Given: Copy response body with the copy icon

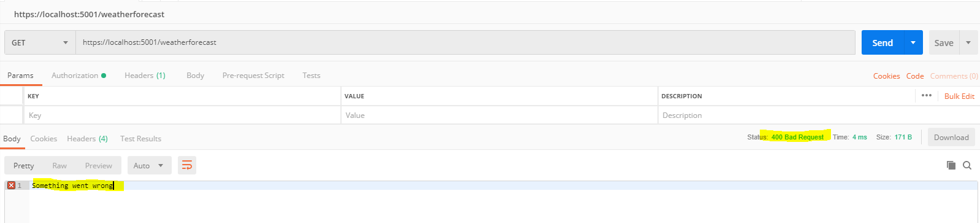Looking at the screenshot, I should coord(951,165).
